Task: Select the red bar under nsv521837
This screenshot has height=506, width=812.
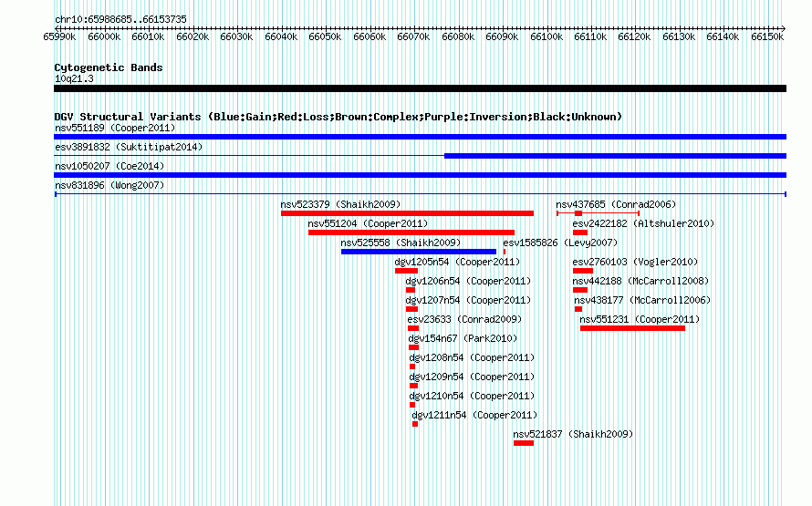Action: coord(524,443)
